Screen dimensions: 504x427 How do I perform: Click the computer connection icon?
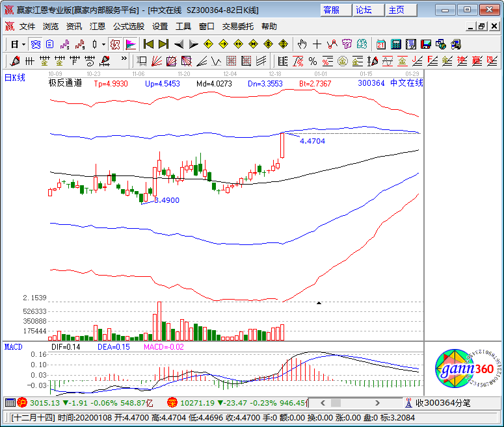tap(456, 44)
